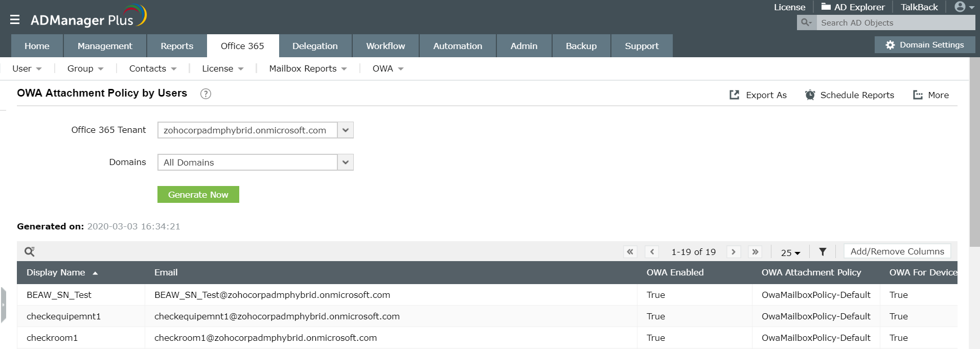980x349 pixels.
Task: Click the AD search magnifier icon
Action: coord(807,22)
